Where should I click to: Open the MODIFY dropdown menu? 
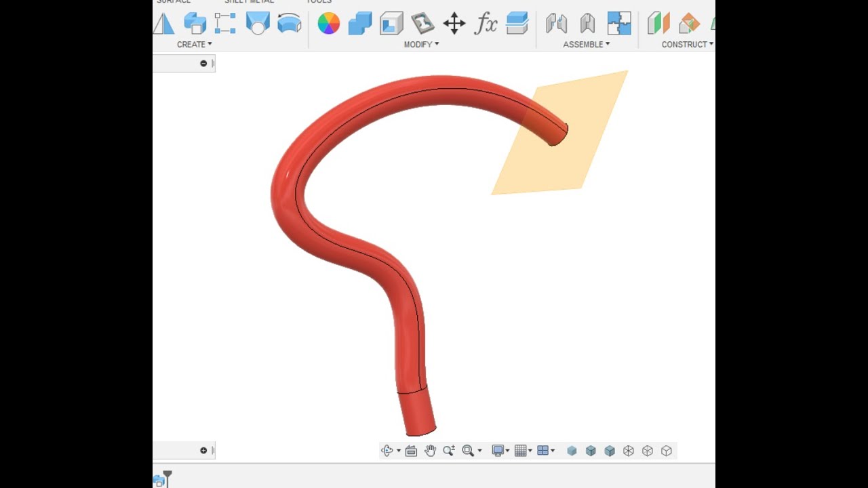(x=421, y=44)
